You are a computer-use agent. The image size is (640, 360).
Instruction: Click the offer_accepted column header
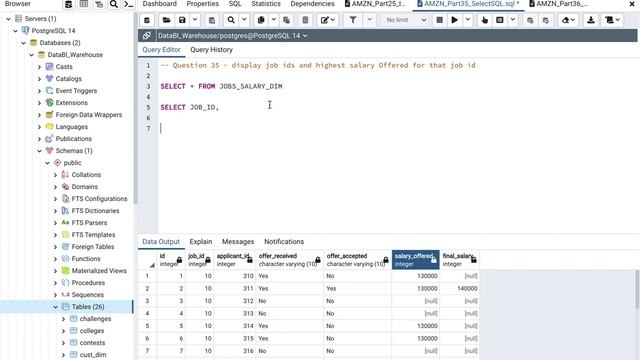point(357,260)
